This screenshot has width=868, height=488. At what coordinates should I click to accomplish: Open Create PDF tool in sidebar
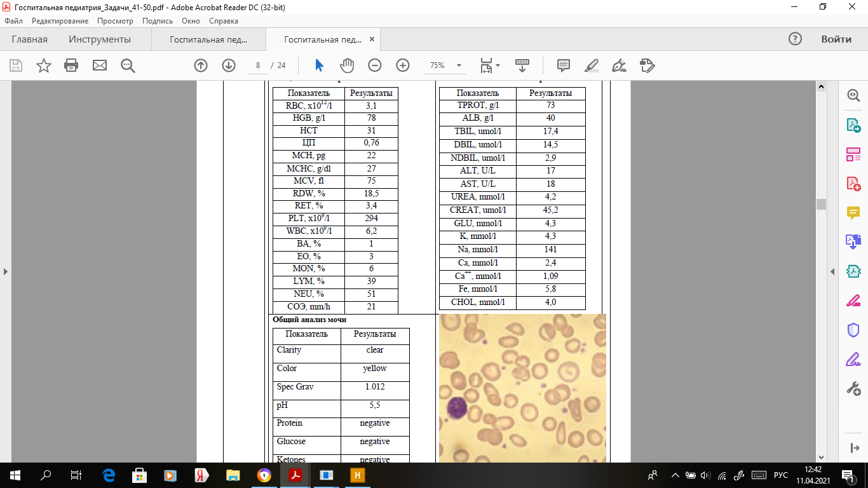tap(853, 184)
